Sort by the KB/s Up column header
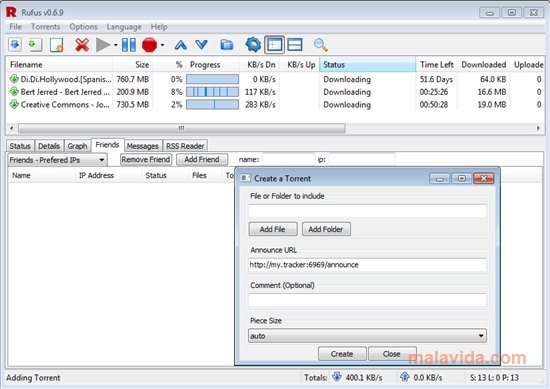 pos(300,65)
